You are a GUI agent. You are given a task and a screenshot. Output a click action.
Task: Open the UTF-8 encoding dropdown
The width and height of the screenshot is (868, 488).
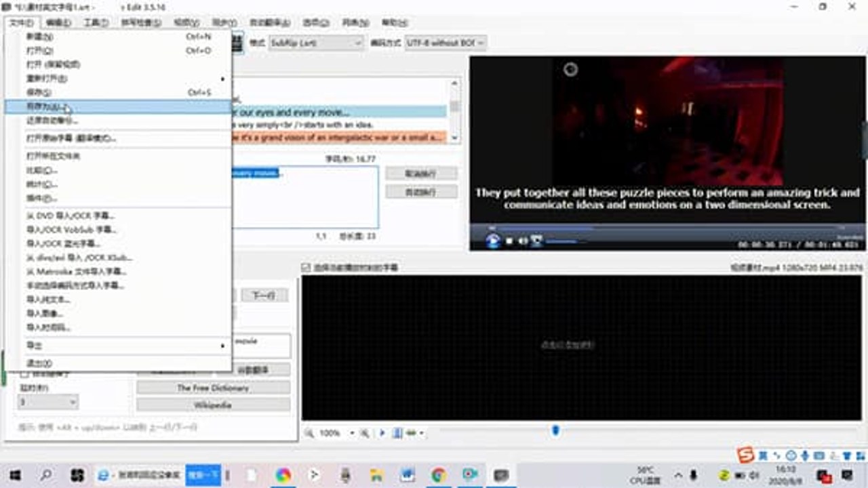(446, 43)
